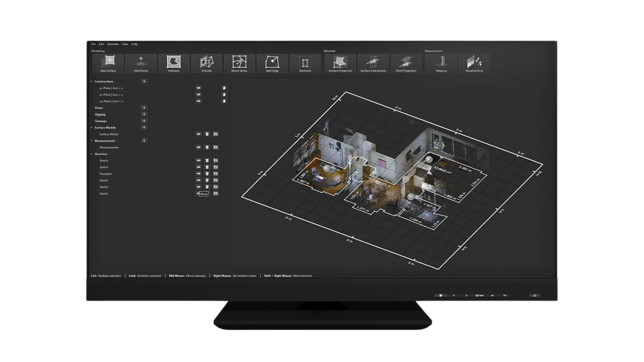Click the Cleanups section label

pos(101,121)
